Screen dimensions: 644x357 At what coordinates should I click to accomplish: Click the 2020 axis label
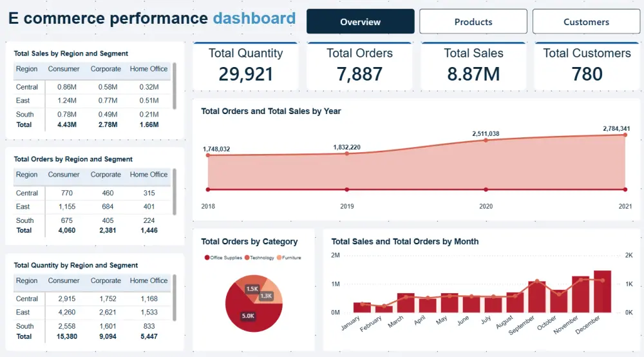486,206
